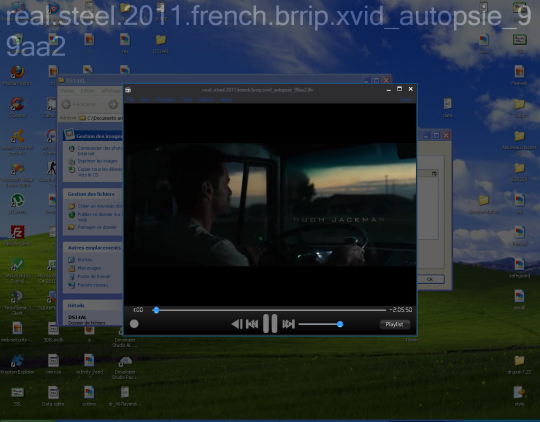Open the Options menu
This screenshot has height=422, width=540.
[x=206, y=100]
